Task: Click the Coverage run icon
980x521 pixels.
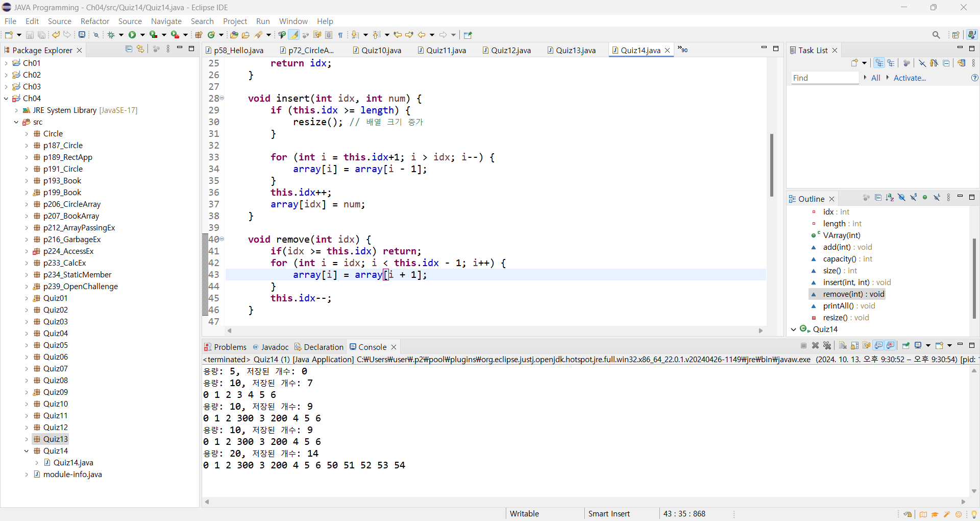Action: pos(154,35)
